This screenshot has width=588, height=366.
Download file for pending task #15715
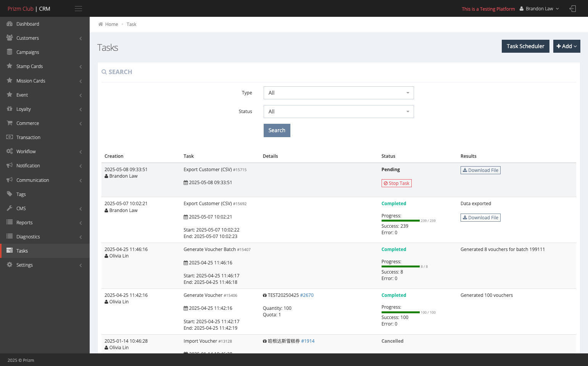(480, 170)
